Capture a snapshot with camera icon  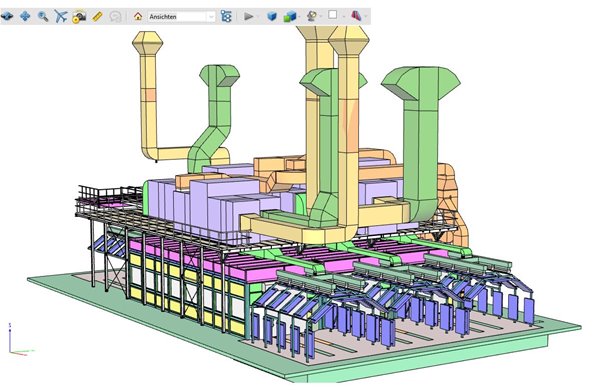coord(79,17)
